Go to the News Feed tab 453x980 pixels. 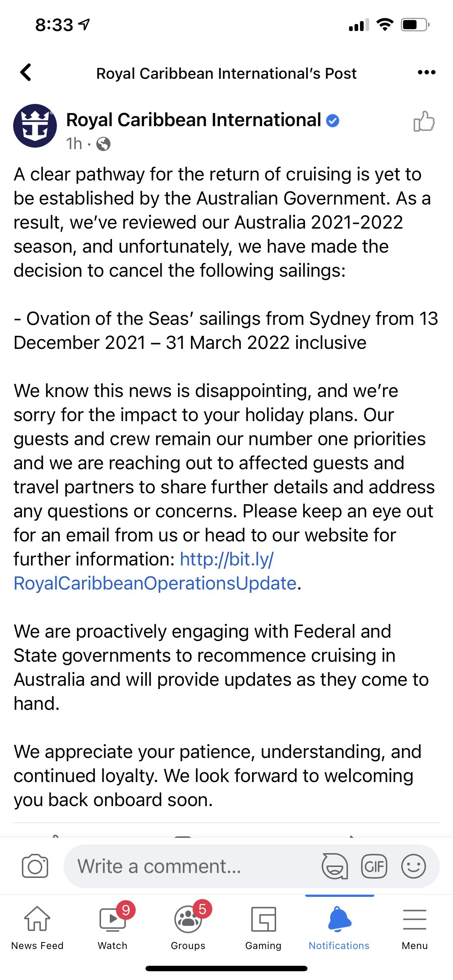click(x=37, y=927)
